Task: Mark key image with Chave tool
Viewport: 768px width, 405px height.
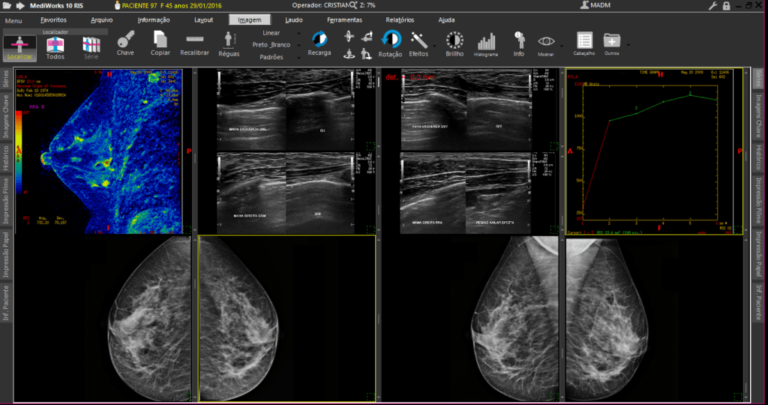Action: point(125,43)
